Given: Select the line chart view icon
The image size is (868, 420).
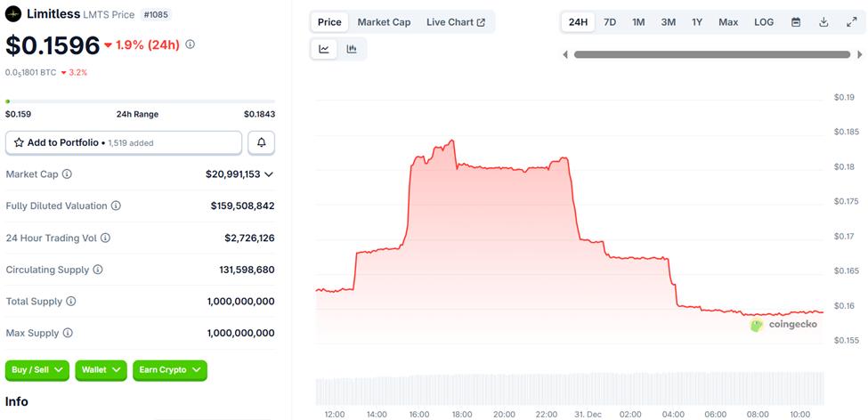Looking at the screenshot, I should click(324, 49).
